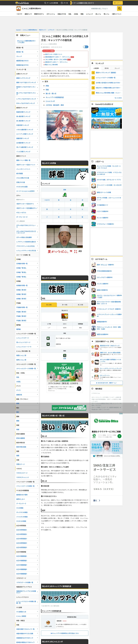The height and width of the screenshot is (644, 138).
Task: Click the SMAS 開く link
Action: 97,500
